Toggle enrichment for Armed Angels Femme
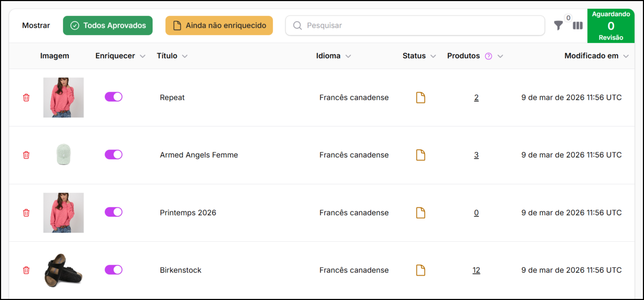 [x=114, y=154]
